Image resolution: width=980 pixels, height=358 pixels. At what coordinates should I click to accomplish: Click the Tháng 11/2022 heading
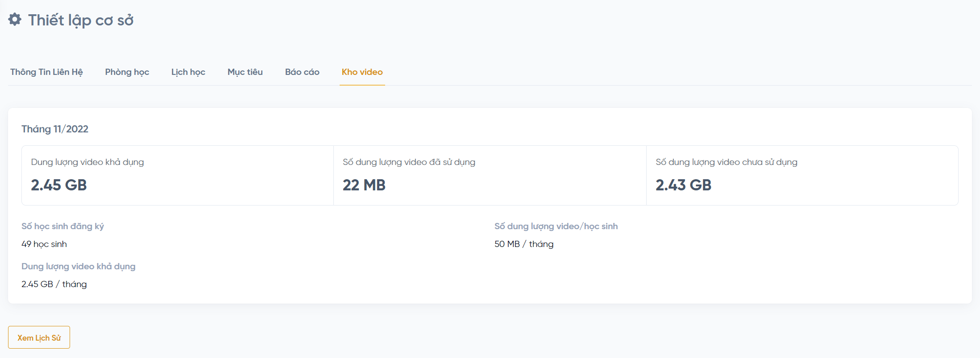(55, 129)
